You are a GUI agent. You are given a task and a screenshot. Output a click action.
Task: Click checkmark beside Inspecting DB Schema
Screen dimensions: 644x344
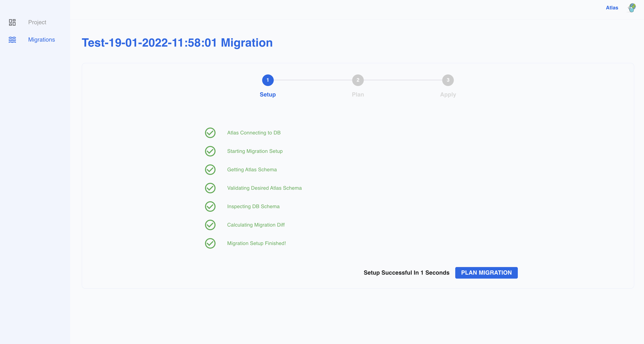pyautogui.click(x=210, y=207)
